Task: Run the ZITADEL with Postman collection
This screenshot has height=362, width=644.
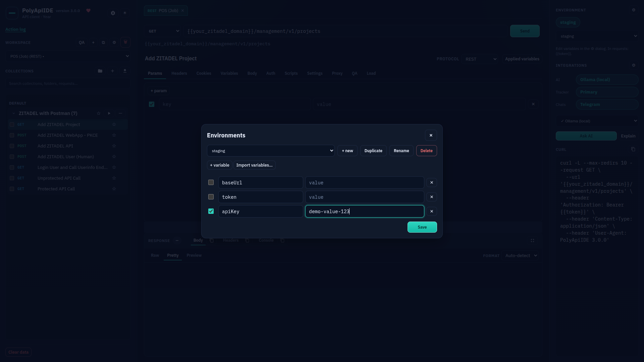Action: click(x=109, y=113)
